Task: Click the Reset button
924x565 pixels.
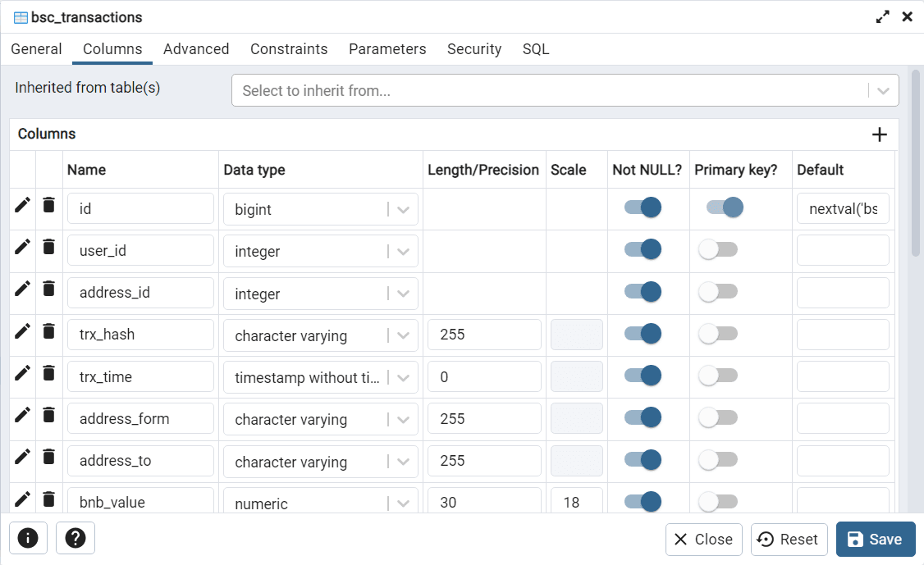Action: (788, 539)
